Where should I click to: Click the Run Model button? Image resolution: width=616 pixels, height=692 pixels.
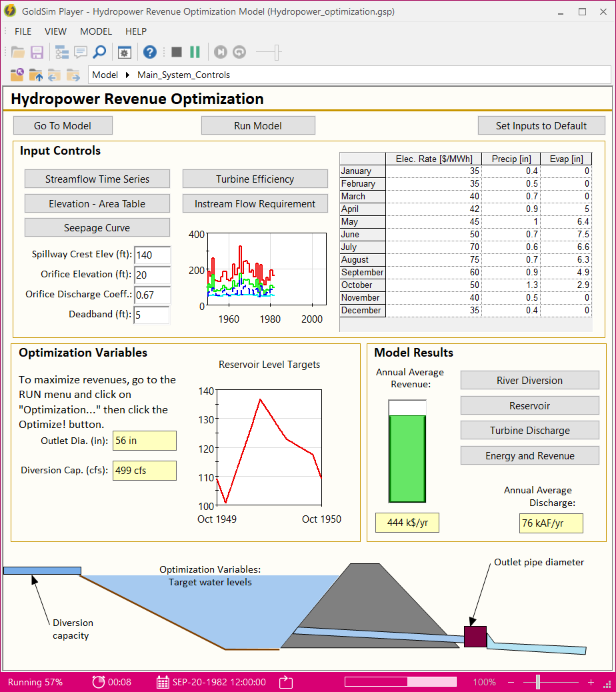coord(258,126)
